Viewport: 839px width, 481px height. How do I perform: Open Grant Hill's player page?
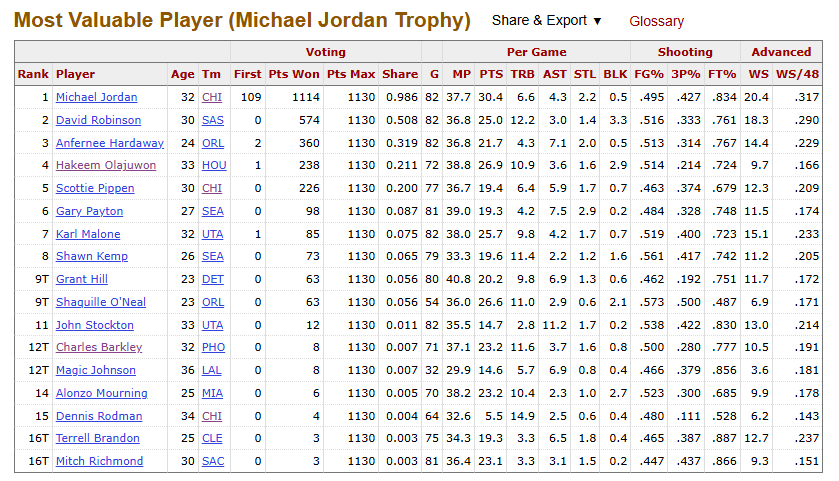pyautogui.click(x=82, y=279)
